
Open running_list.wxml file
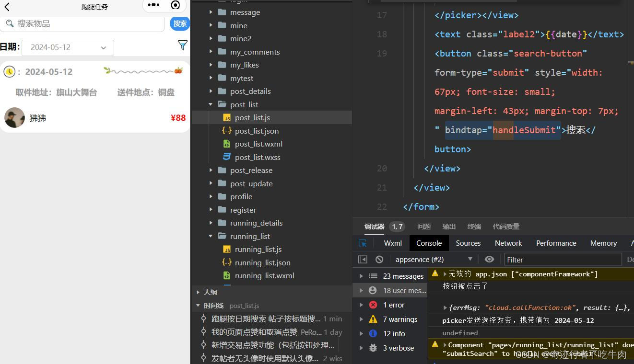(264, 275)
